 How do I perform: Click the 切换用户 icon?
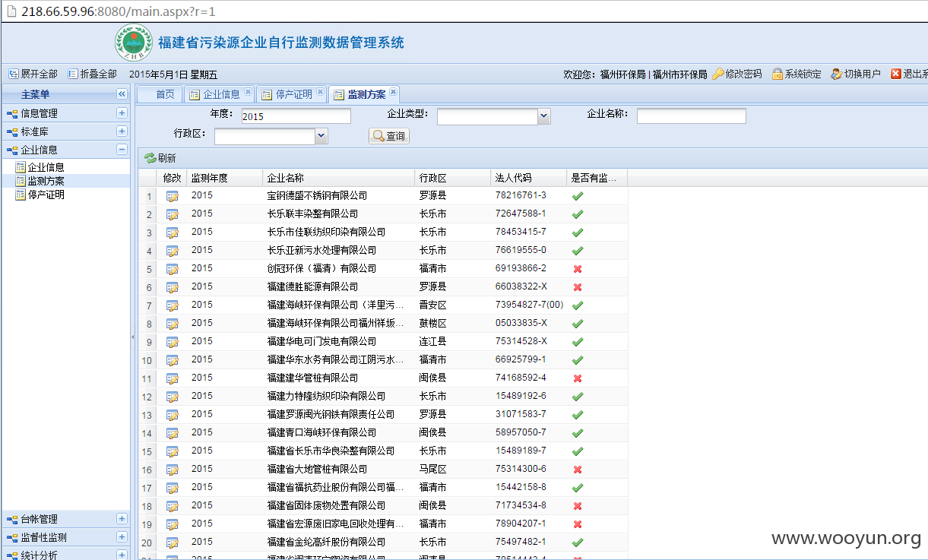[837, 74]
